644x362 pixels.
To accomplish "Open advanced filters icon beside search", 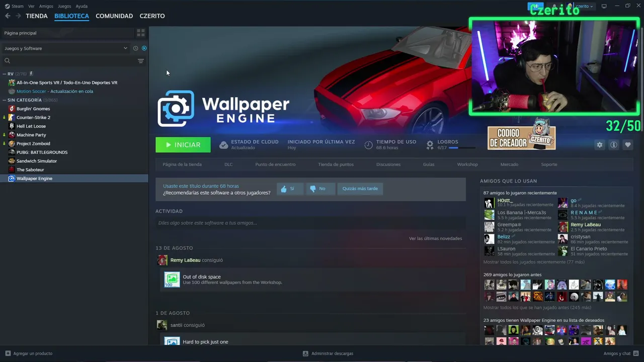I will (141, 61).
